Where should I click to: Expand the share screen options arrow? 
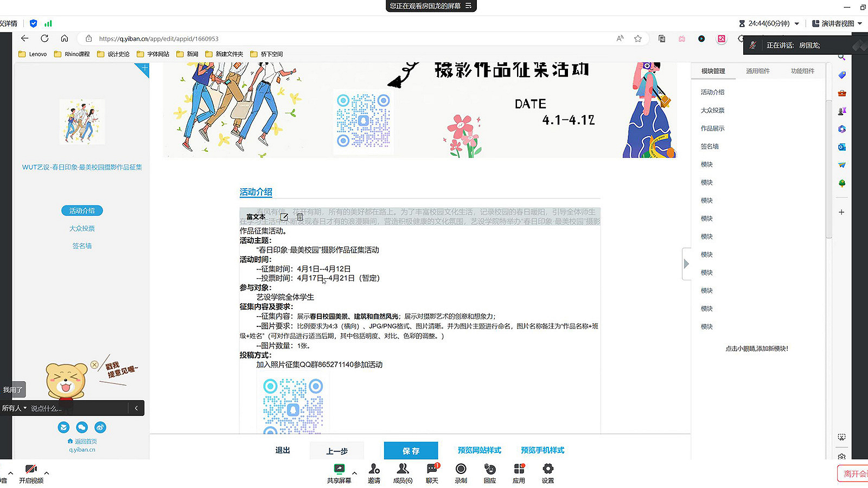coord(355,473)
